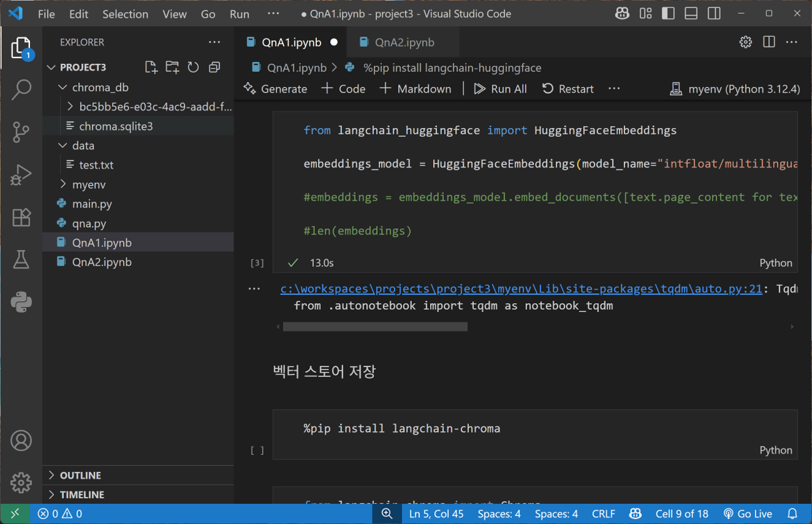Collapse the chroma_db folder
Image resolution: width=812 pixels, height=524 pixels.
[x=63, y=87]
